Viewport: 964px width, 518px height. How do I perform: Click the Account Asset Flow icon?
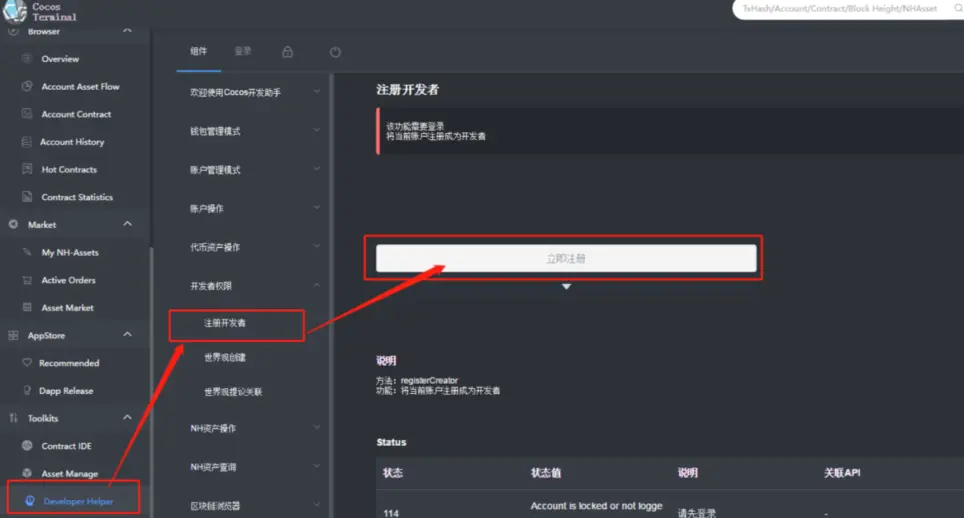coord(26,86)
